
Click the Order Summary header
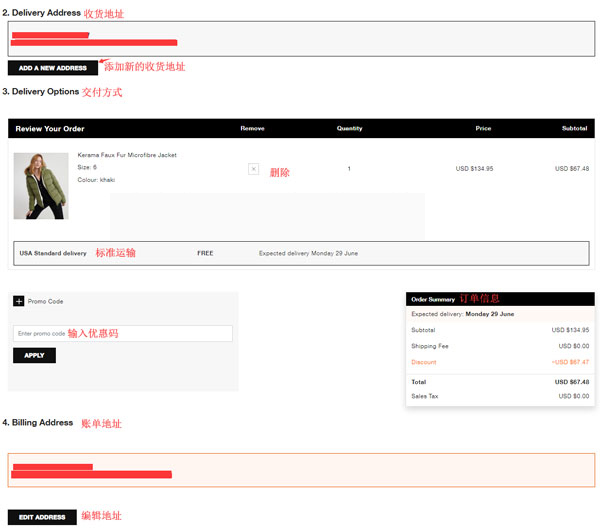[x=500, y=299]
